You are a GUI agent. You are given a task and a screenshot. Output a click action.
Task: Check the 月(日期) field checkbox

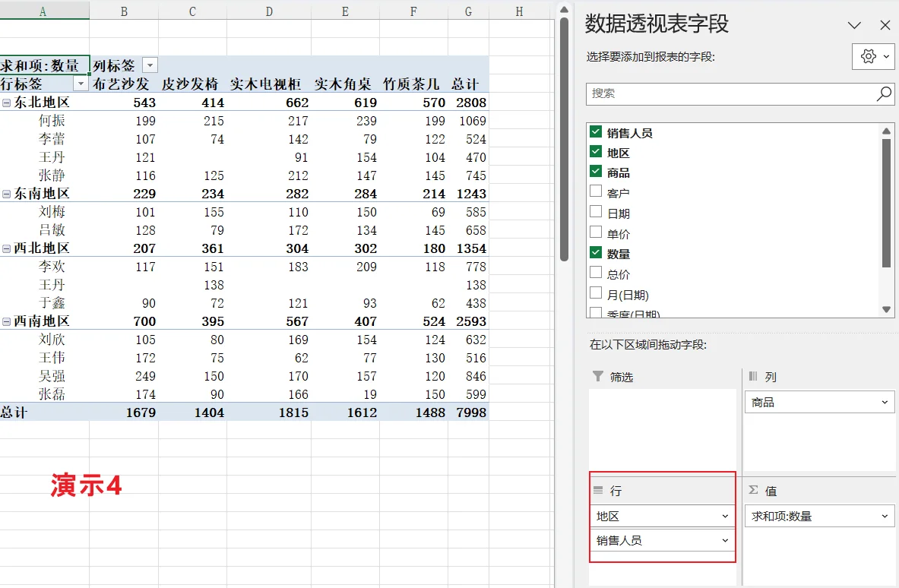596,293
